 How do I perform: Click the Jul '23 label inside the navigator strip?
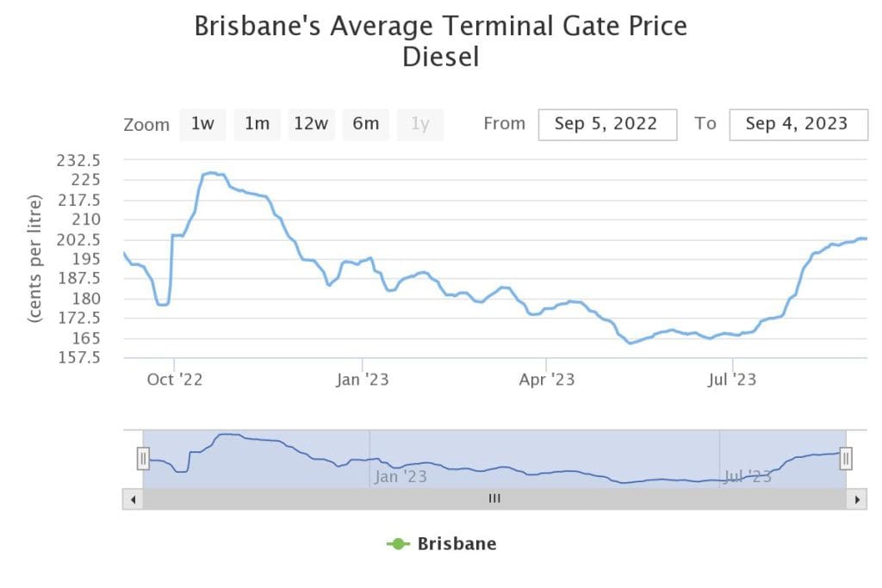coord(746,476)
